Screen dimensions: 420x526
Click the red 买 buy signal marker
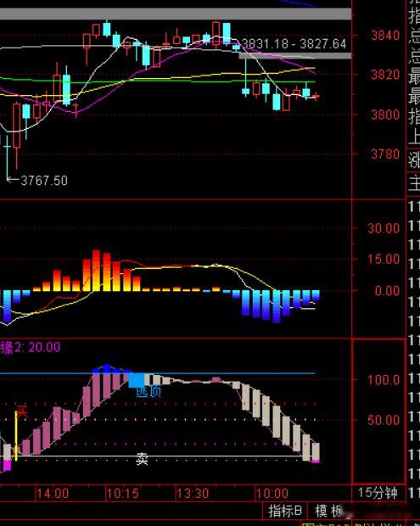(x=22, y=411)
